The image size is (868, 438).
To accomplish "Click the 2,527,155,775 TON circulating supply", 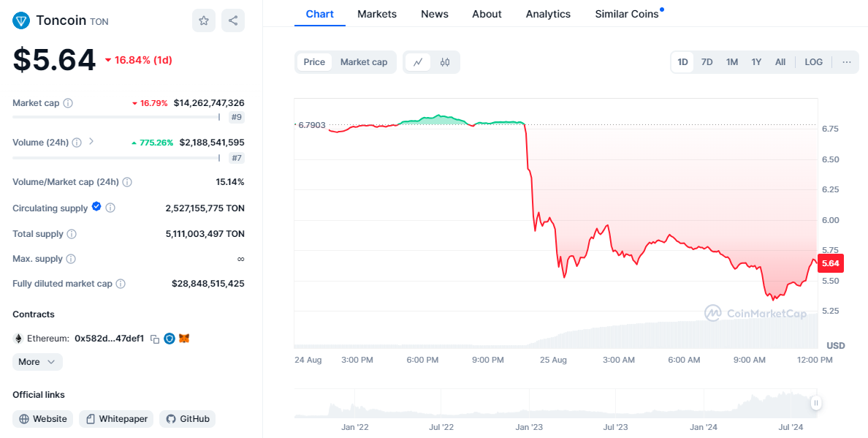I will [205, 208].
